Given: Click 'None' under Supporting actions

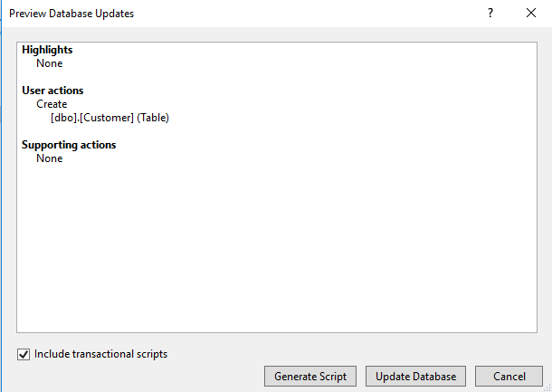Looking at the screenshot, I should coord(49,158).
